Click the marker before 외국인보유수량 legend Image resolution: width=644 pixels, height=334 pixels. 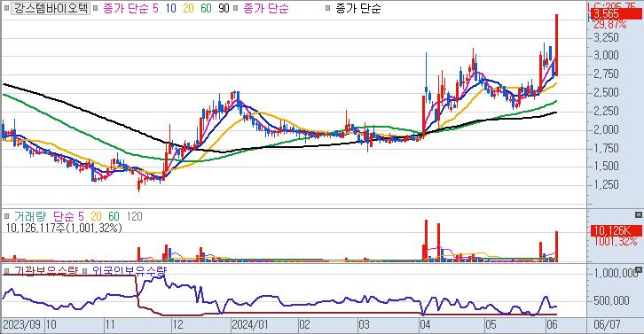84,271
